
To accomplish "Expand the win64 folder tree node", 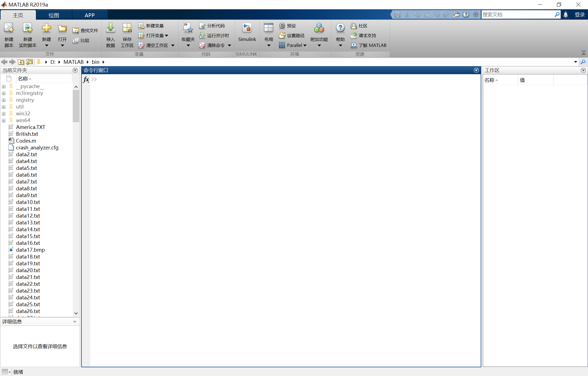I will [4, 121].
